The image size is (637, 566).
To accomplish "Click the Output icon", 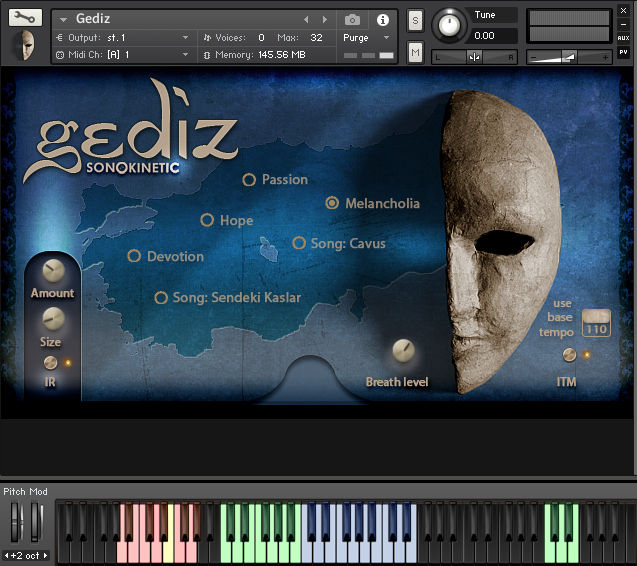I will click(x=59, y=37).
